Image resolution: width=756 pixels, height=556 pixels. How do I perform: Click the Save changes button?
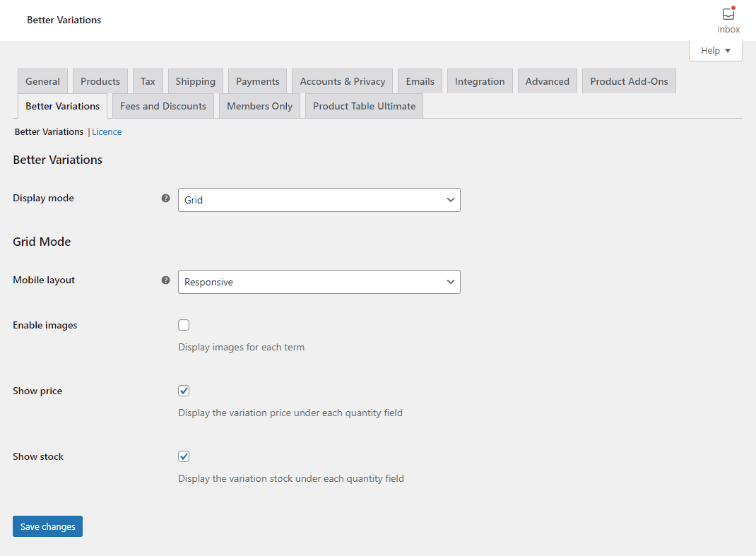click(48, 526)
